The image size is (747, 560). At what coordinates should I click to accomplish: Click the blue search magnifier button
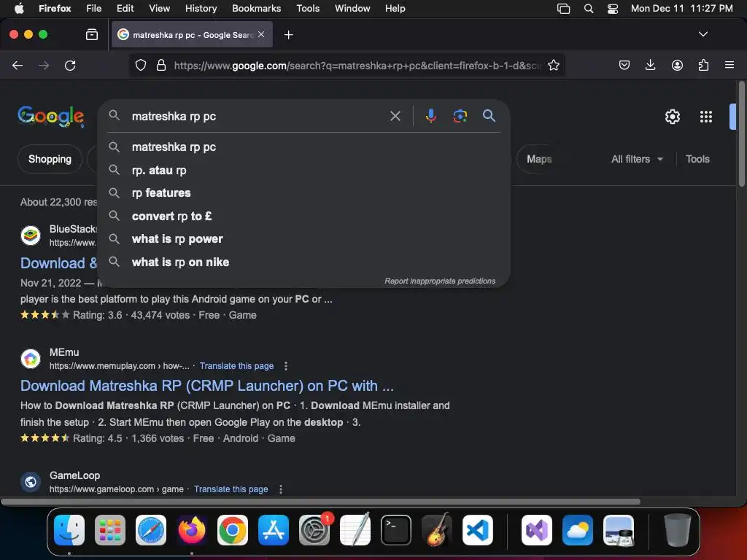[489, 116]
